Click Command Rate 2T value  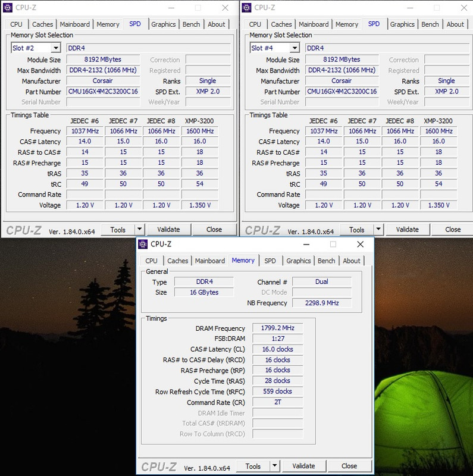[x=277, y=402]
